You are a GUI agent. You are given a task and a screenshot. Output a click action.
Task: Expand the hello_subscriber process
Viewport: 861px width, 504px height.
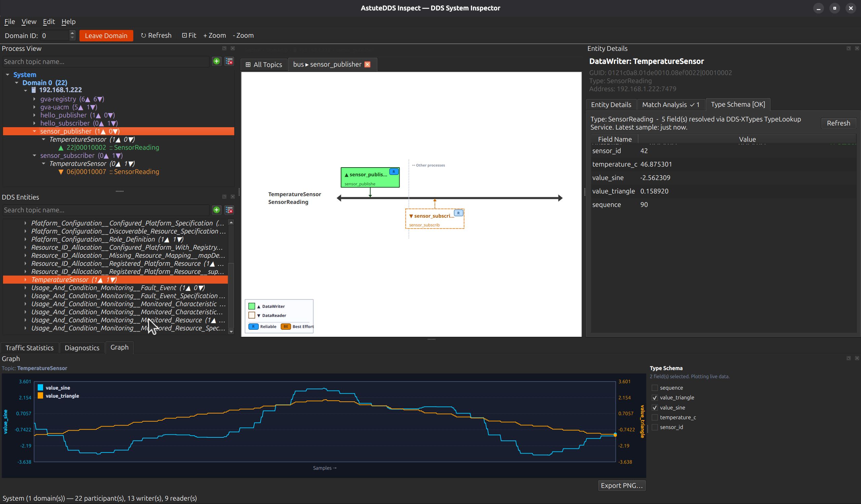[35, 123]
